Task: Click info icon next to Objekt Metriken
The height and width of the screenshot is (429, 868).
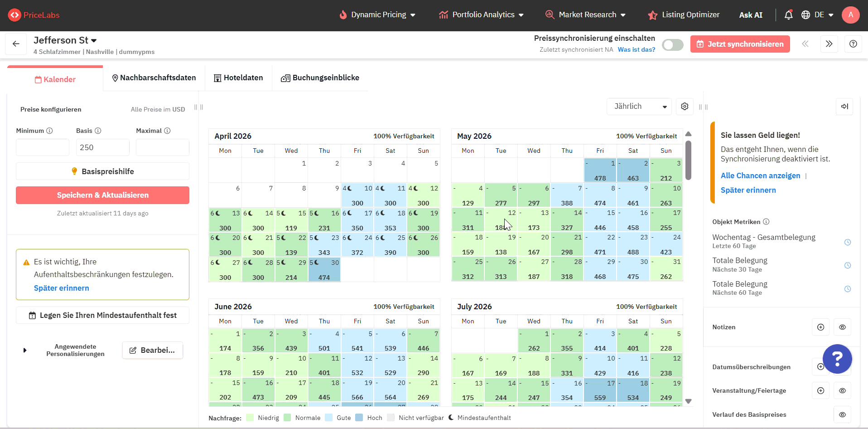Action: pyautogui.click(x=766, y=222)
